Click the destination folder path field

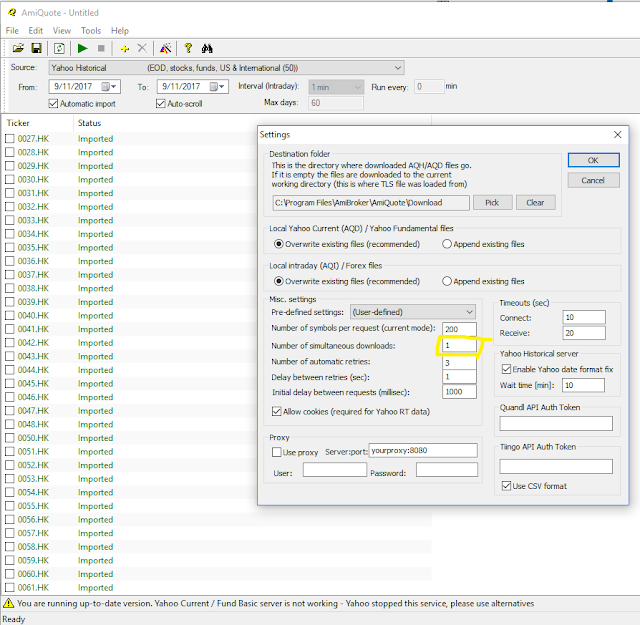pyautogui.click(x=371, y=203)
